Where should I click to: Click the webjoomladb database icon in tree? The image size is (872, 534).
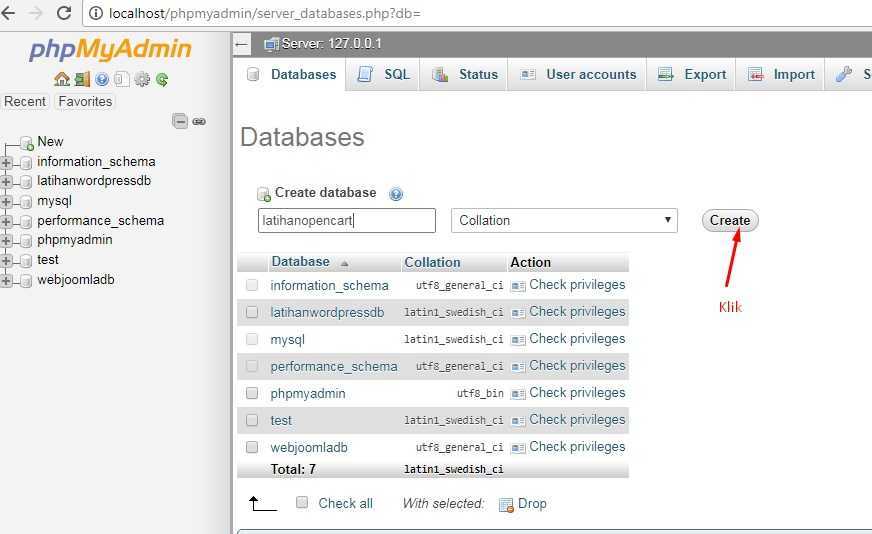point(26,281)
